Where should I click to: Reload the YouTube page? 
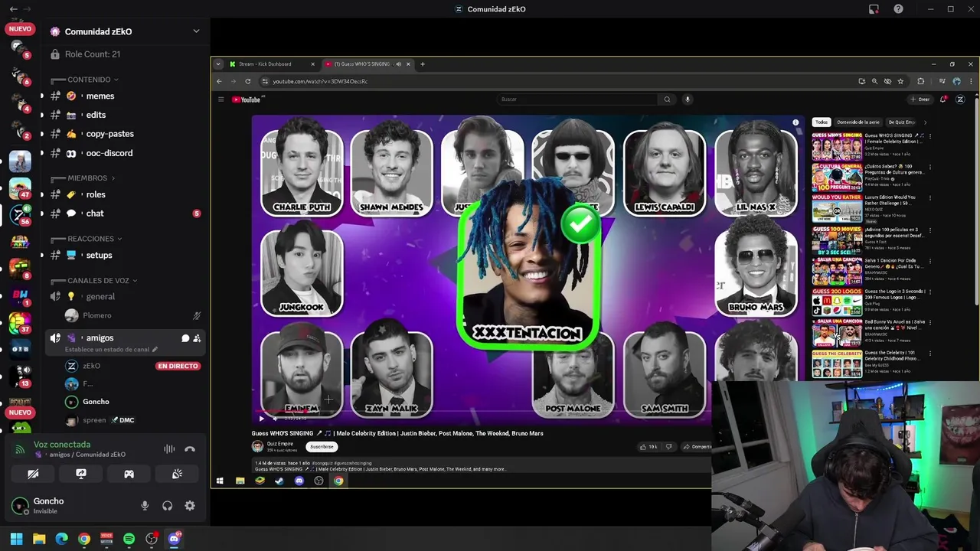247,81
